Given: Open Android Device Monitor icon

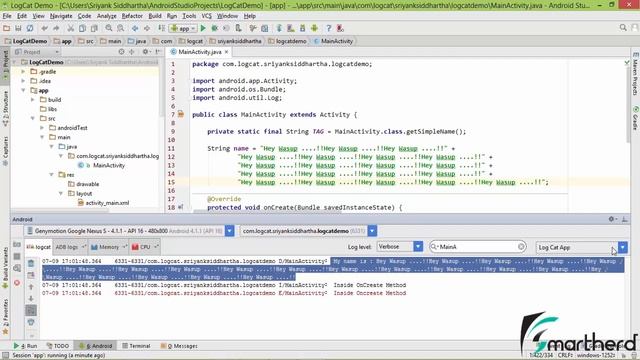Looking at the screenshot, I should [x=314, y=28].
